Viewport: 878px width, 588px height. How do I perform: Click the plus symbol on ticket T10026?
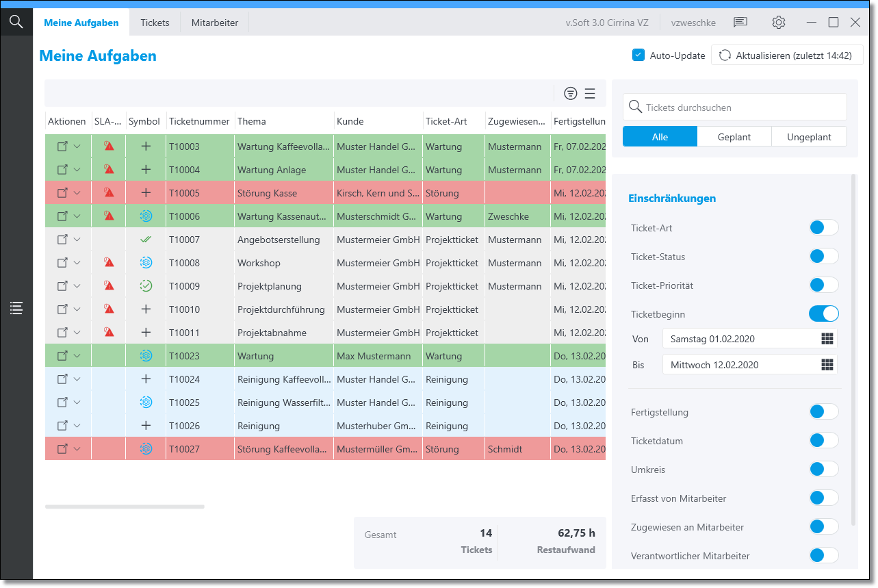point(146,426)
